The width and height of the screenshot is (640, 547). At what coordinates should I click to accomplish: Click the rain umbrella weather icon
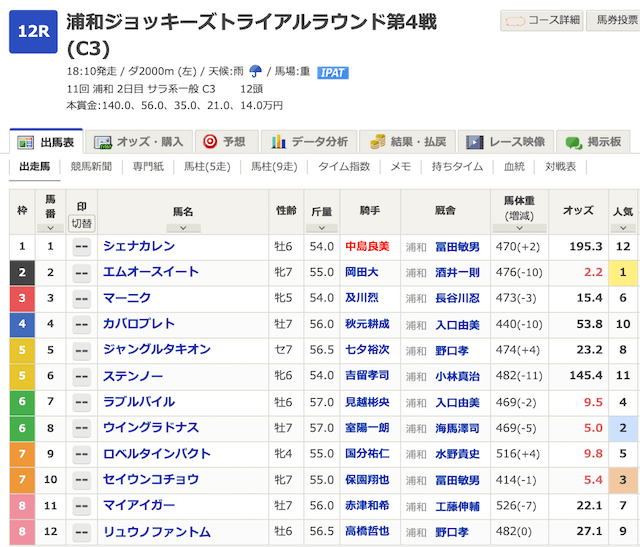tap(256, 71)
